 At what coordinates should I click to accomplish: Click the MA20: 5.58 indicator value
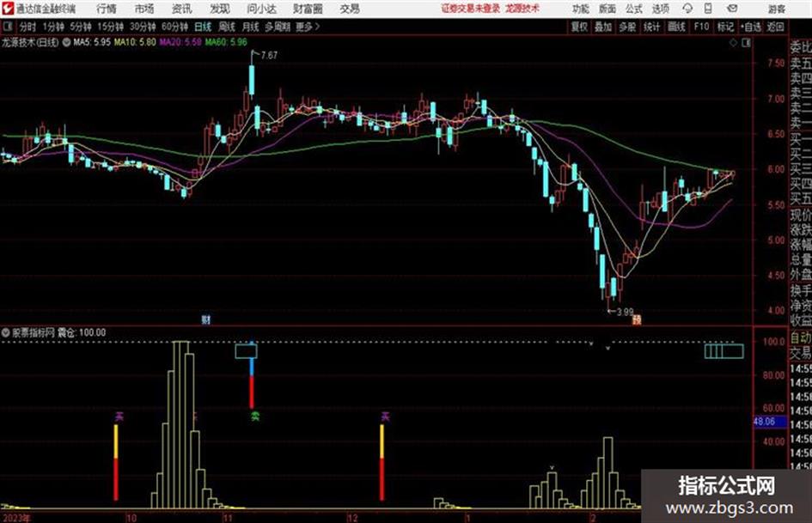pos(180,42)
